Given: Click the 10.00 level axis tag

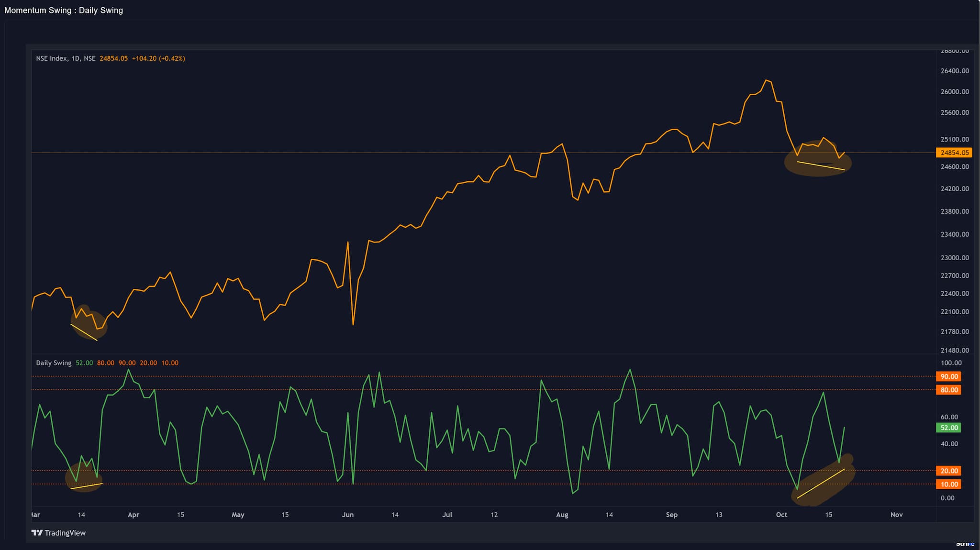Looking at the screenshot, I should 949,484.
